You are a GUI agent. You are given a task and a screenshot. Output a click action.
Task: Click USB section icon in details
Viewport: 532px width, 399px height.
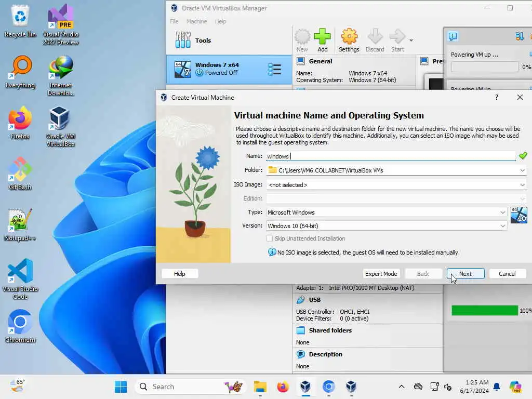[301, 300]
